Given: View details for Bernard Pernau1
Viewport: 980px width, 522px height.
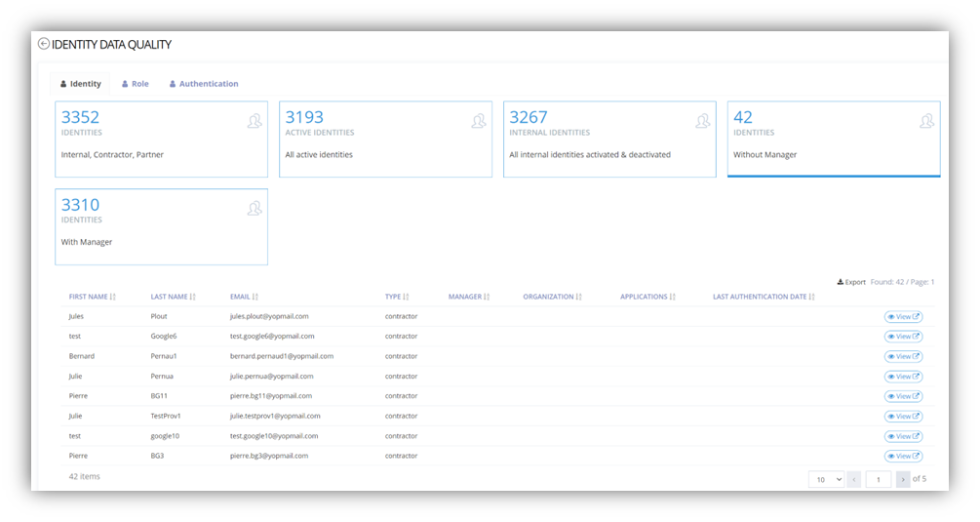Looking at the screenshot, I should point(903,356).
